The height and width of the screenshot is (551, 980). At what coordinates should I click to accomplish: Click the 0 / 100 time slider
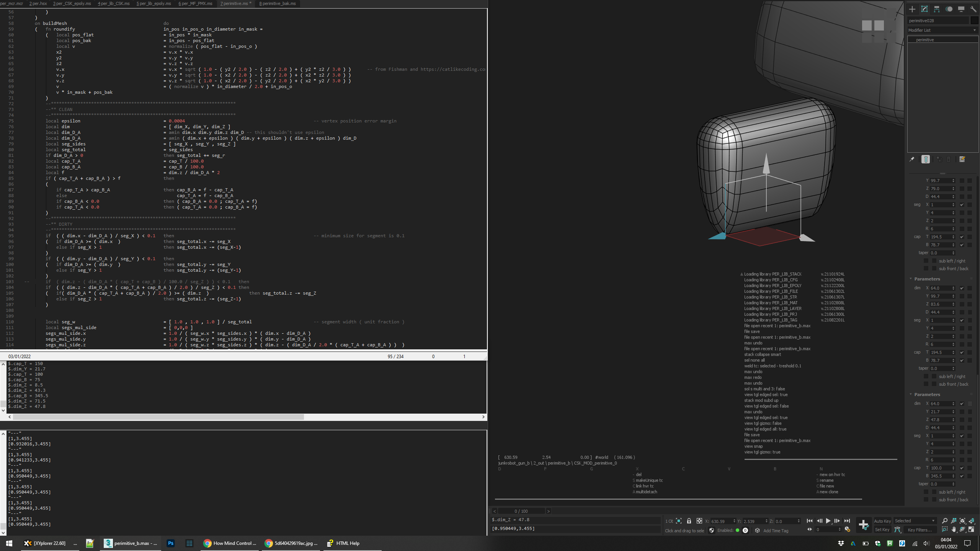521,511
